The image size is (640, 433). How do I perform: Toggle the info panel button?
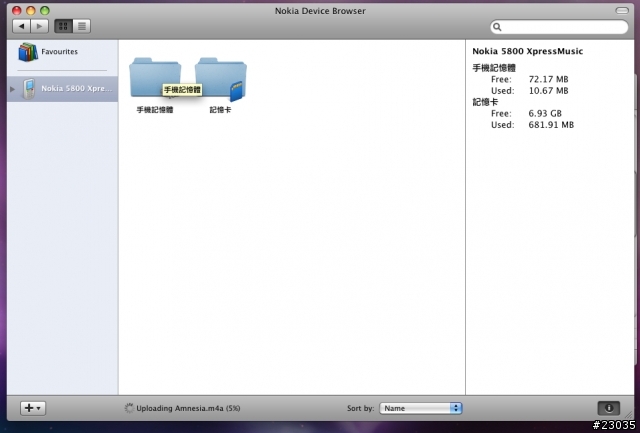609,408
